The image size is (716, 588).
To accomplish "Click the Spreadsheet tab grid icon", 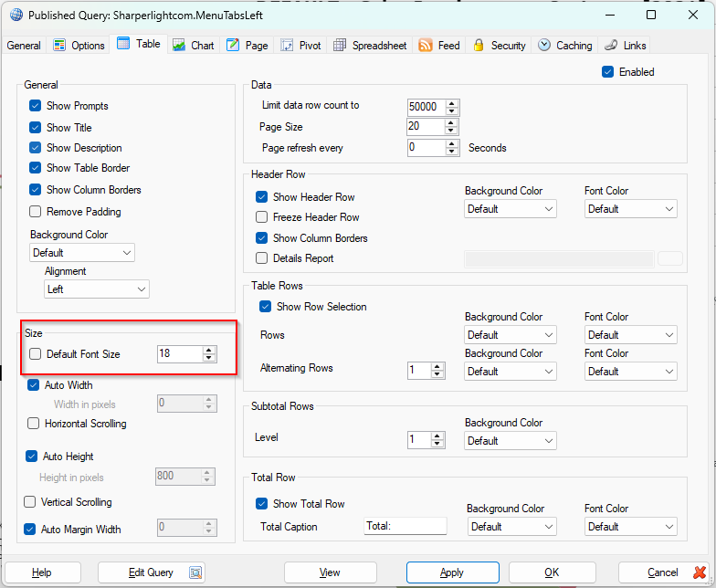I will pos(340,46).
